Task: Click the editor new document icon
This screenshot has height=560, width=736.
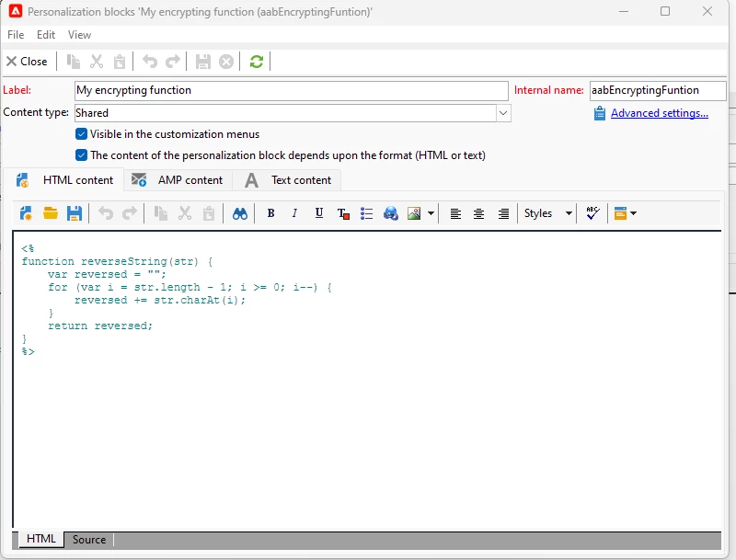Action: tap(26, 213)
